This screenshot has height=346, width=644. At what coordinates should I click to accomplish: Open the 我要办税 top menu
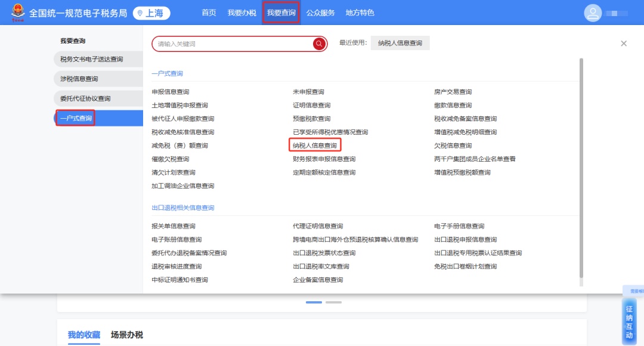pyautogui.click(x=241, y=13)
